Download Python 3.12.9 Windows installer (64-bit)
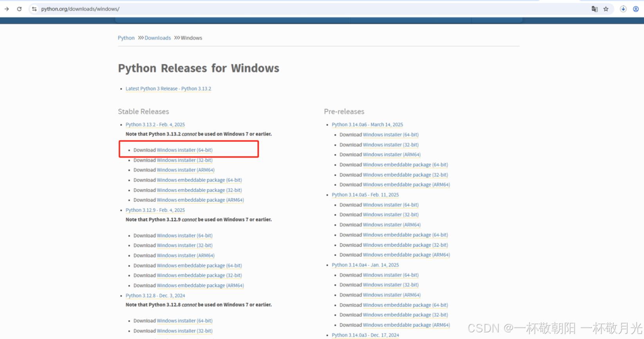Viewport: 644px width, 339px height. [185, 236]
